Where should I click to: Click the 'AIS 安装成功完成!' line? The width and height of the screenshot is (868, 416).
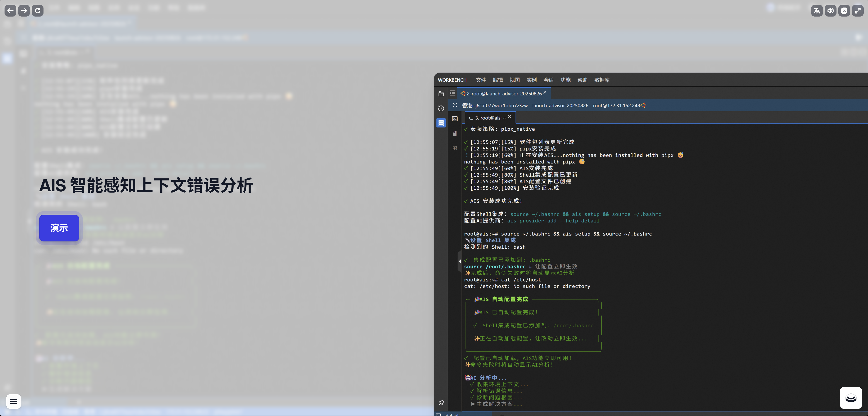[x=493, y=201]
